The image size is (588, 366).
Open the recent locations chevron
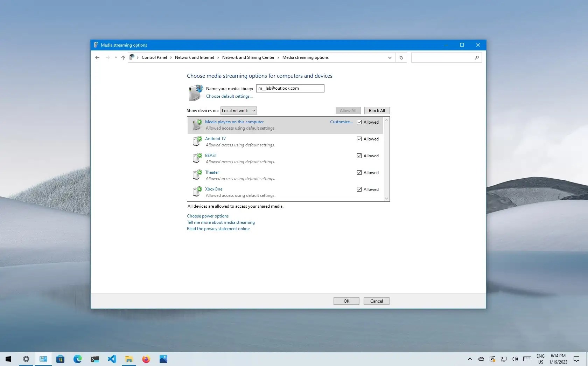click(115, 57)
